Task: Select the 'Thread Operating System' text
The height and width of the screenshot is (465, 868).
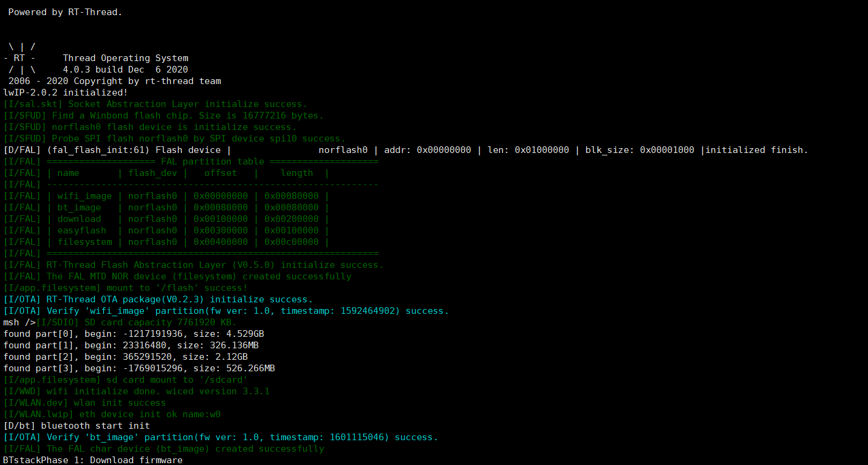Action: click(x=126, y=58)
